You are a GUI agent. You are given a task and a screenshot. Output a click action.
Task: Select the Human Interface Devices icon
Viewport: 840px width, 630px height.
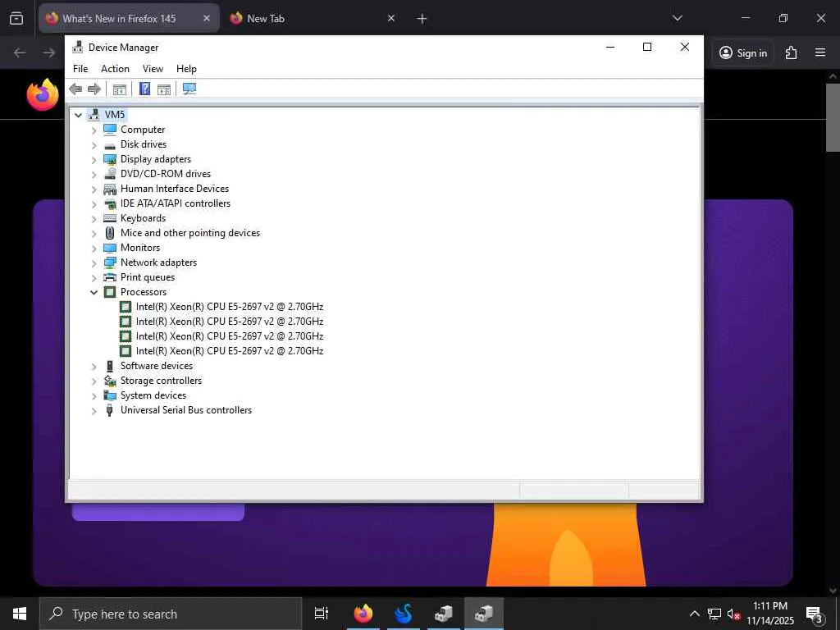[110, 189]
